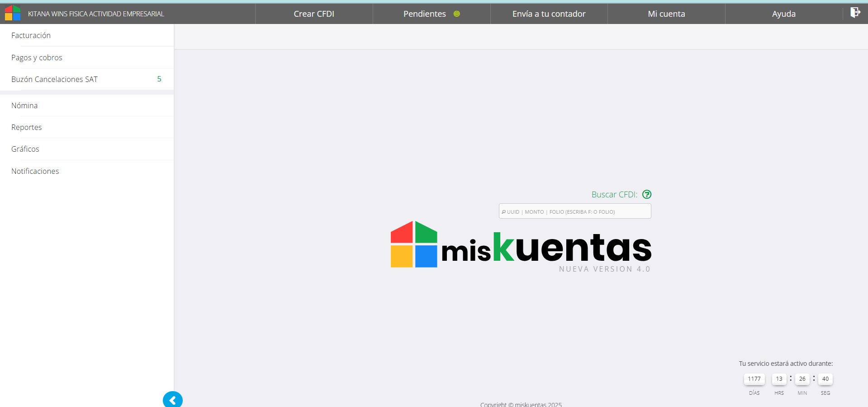The image size is (868, 407).
Task: Open the Ayuda menu
Action: [783, 14]
